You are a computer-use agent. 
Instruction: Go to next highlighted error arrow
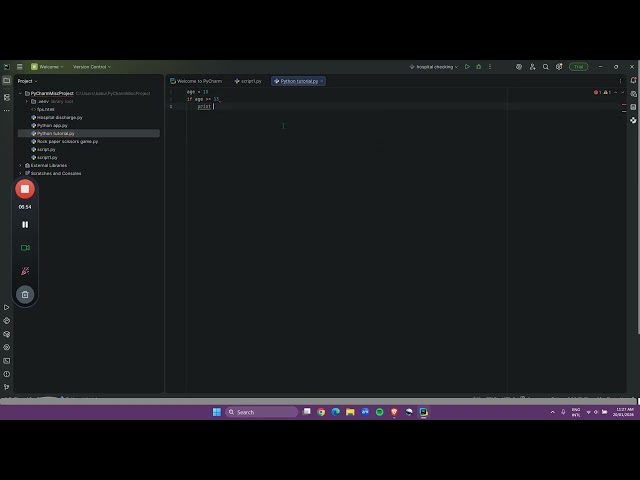[622, 92]
